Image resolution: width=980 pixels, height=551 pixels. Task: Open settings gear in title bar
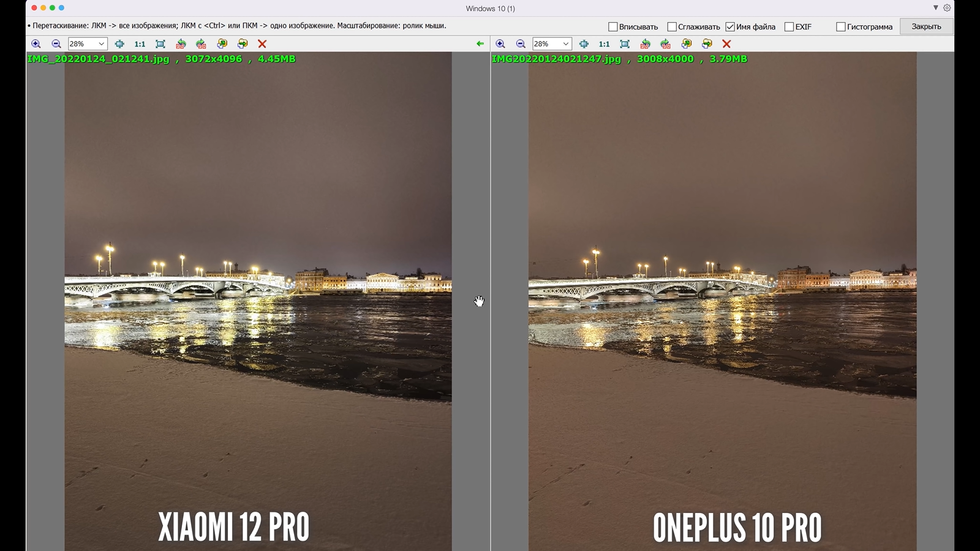pyautogui.click(x=947, y=8)
